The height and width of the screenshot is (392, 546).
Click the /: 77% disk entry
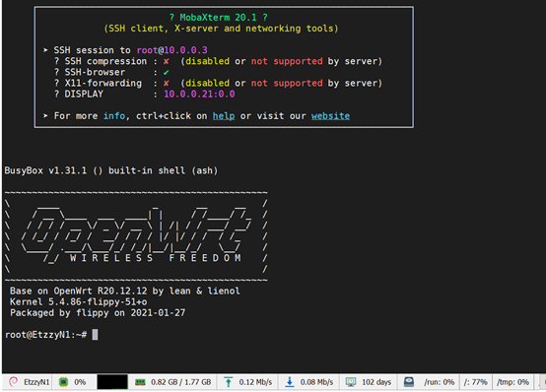pyautogui.click(x=475, y=382)
